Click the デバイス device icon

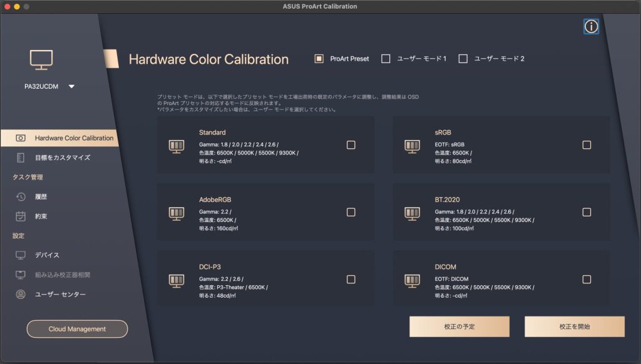click(x=21, y=255)
